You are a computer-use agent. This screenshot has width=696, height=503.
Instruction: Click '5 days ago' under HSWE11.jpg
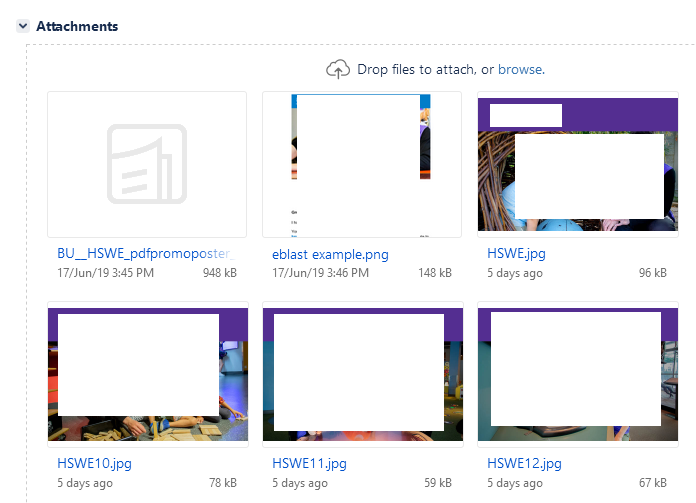300,483
